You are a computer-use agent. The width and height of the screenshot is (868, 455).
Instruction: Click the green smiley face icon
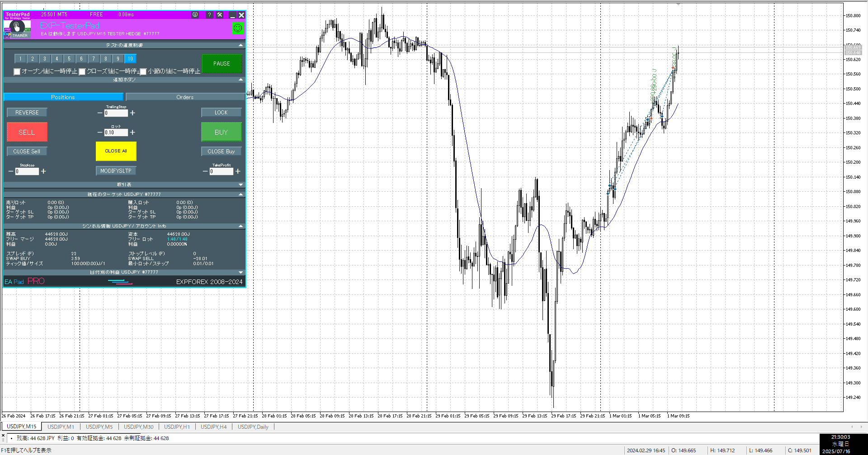[237, 28]
